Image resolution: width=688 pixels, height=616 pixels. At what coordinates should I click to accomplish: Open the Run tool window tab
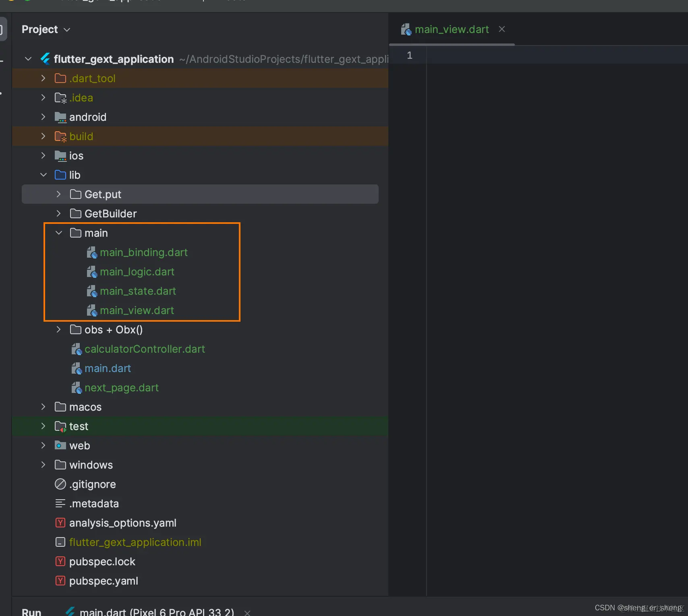(31, 612)
